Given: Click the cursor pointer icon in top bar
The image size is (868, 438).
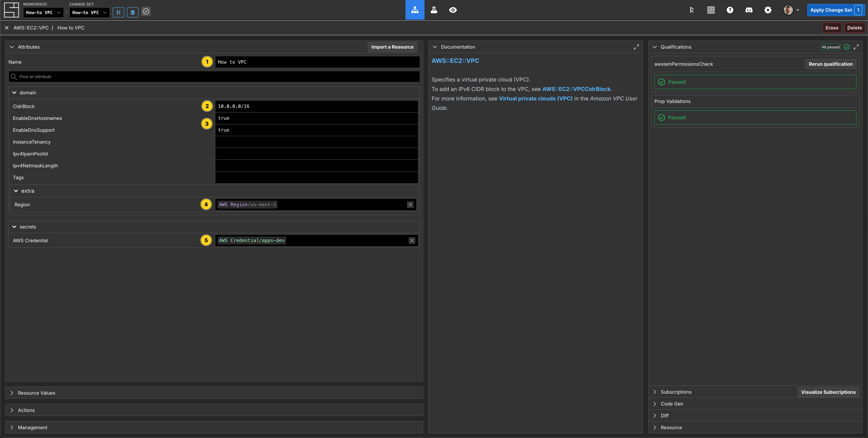Looking at the screenshot, I should [x=692, y=10].
